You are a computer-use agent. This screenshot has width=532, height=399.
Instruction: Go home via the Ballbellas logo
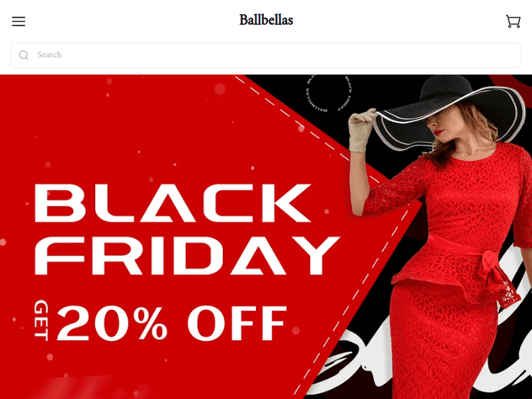tap(266, 20)
